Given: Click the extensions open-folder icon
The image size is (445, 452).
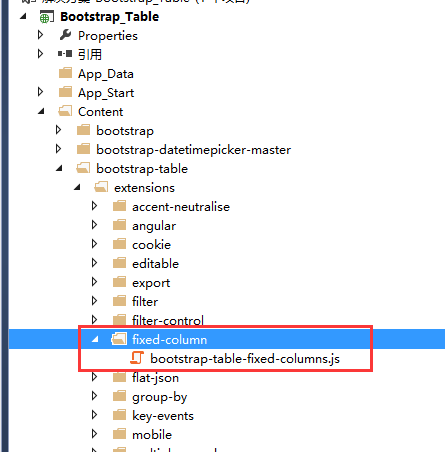Looking at the screenshot, I should (x=101, y=187).
